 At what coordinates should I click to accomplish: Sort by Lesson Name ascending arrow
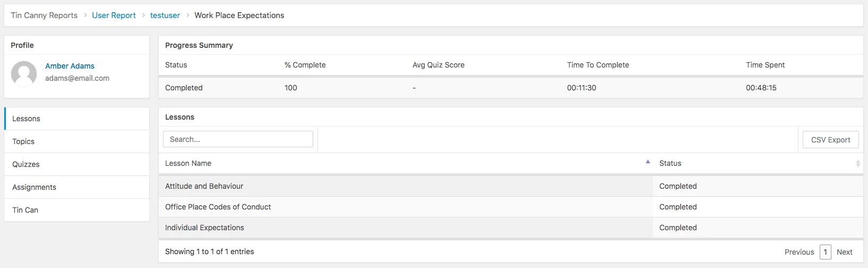648,162
